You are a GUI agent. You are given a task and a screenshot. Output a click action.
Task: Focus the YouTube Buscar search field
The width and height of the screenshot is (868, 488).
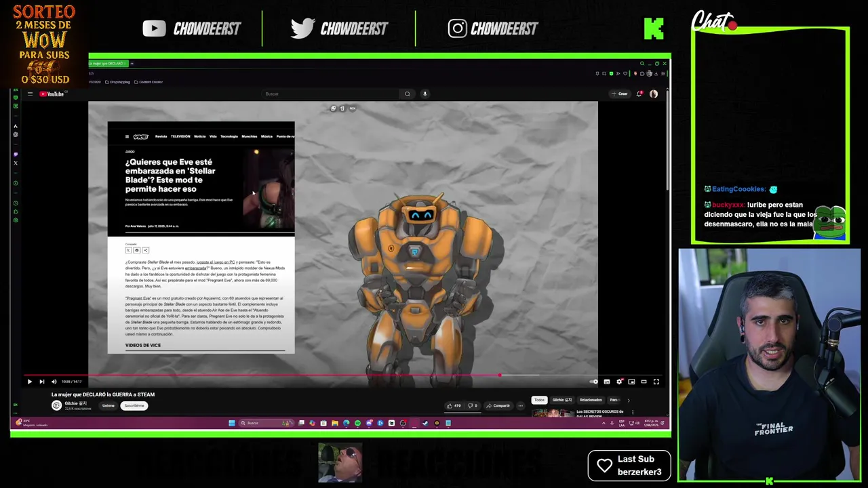[331, 94]
